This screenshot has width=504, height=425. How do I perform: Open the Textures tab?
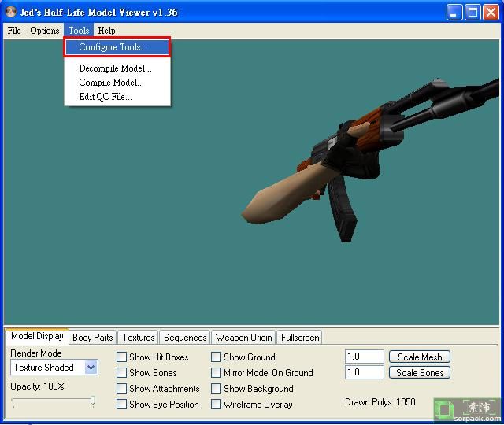coord(139,338)
